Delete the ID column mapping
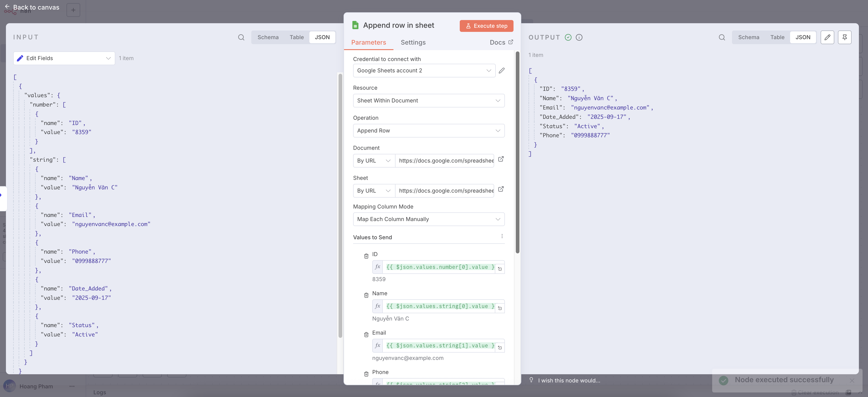This screenshot has height=397, width=868. point(366,256)
